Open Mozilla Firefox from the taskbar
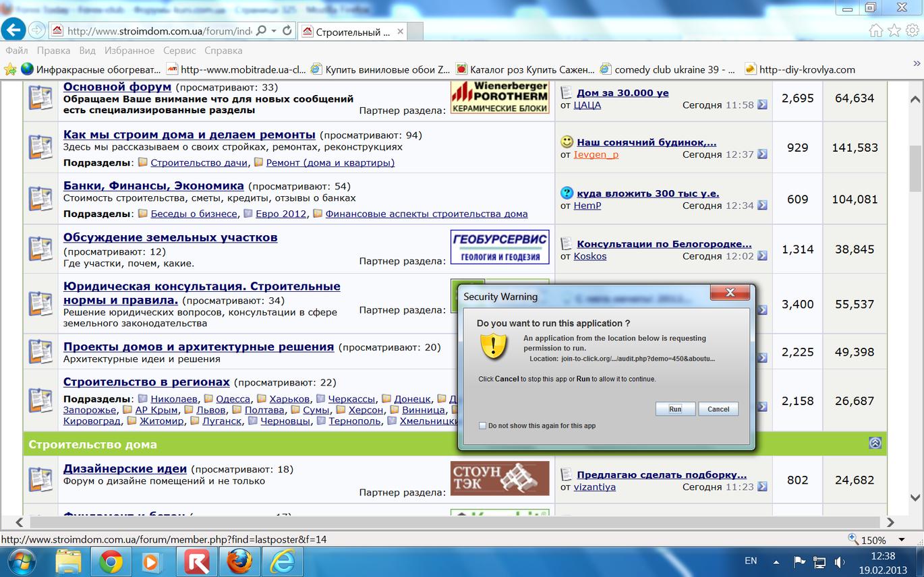 (x=239, y=561)
